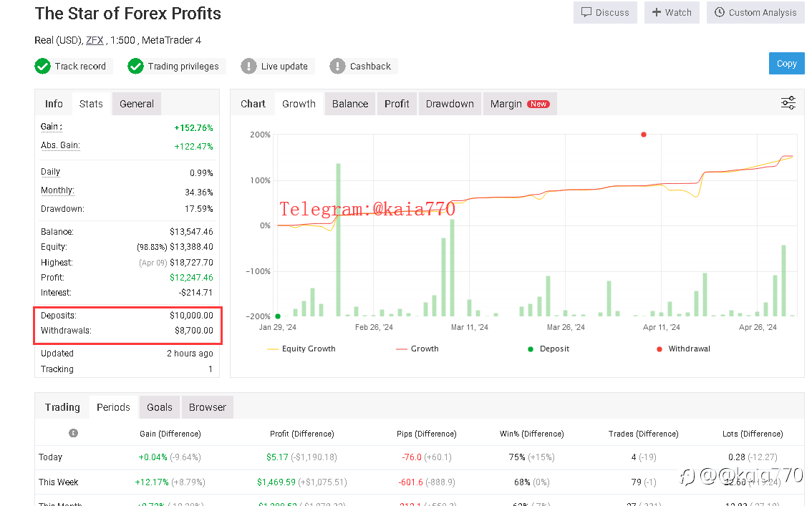This screenshot has height=506, width=812.
Task: Click the Track record green checkmark icon
Action: coord(42,67)
